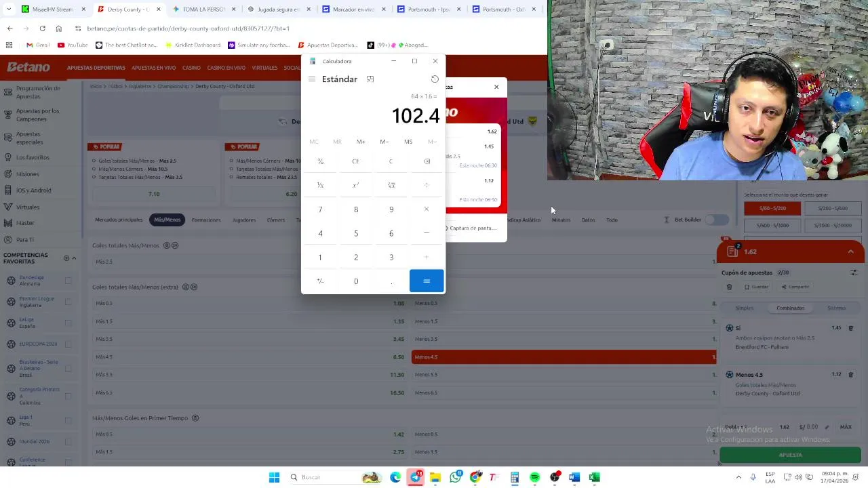Open the Casino menu item
868x488 pixels.
(x=191, y=68)
